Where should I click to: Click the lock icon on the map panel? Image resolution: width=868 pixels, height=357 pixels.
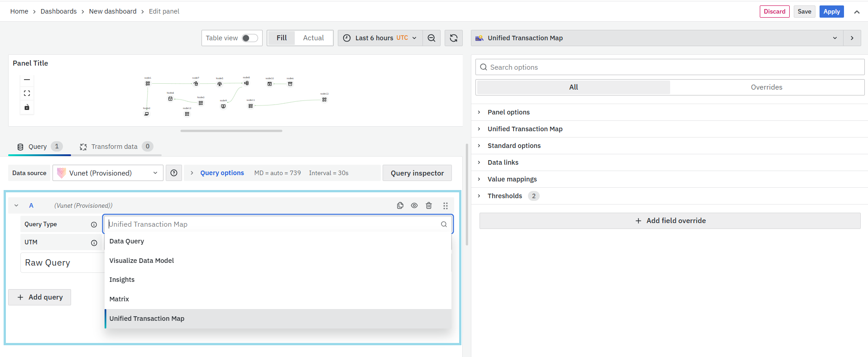(27, 107)
